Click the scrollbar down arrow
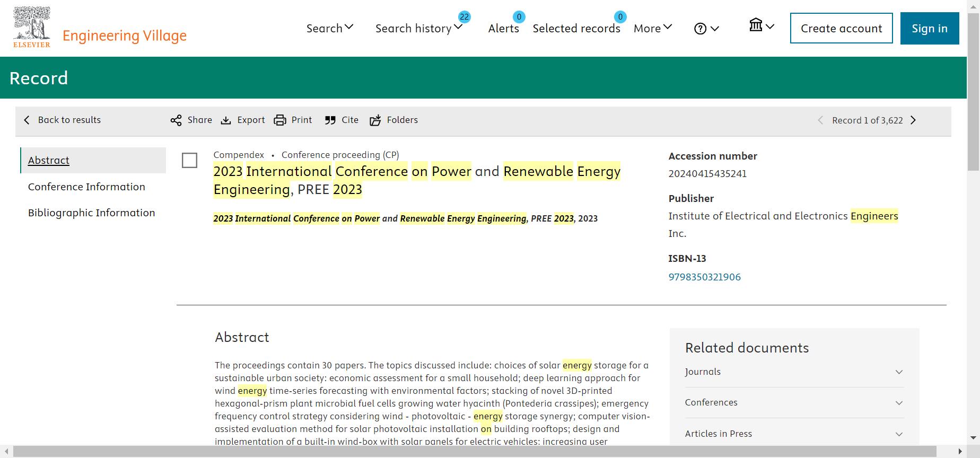 coord(974,438)
